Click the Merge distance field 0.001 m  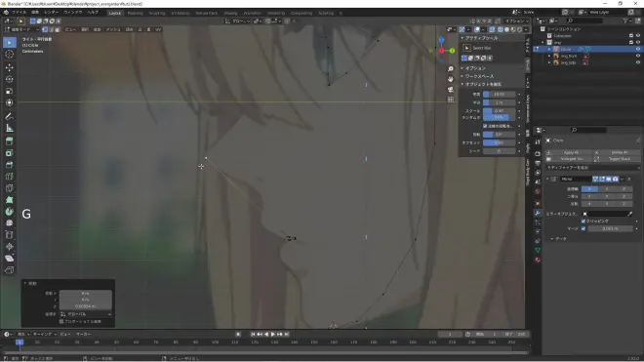[610, 228]
